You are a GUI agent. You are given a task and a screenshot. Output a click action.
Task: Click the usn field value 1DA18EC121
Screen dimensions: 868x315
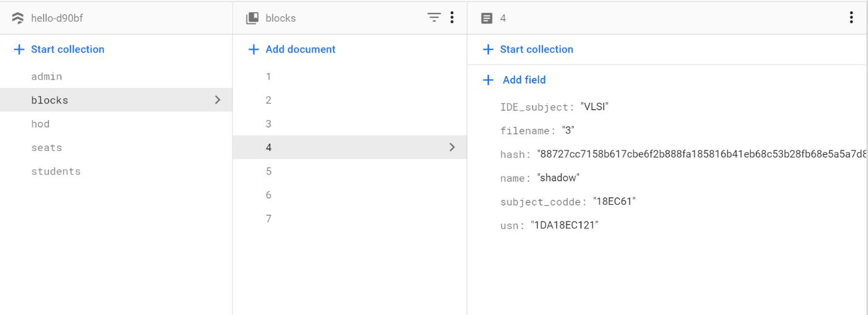point(565,225)
